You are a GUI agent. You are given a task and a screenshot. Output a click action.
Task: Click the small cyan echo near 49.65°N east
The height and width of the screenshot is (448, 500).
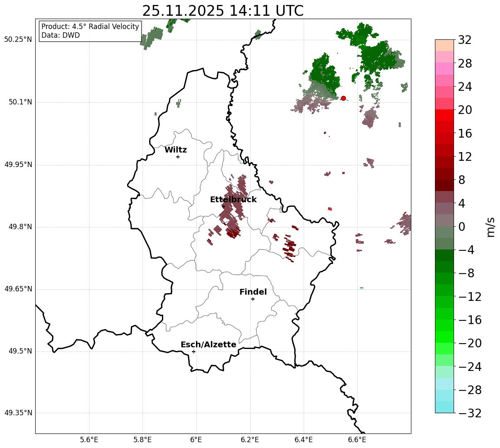coord(362,288)
